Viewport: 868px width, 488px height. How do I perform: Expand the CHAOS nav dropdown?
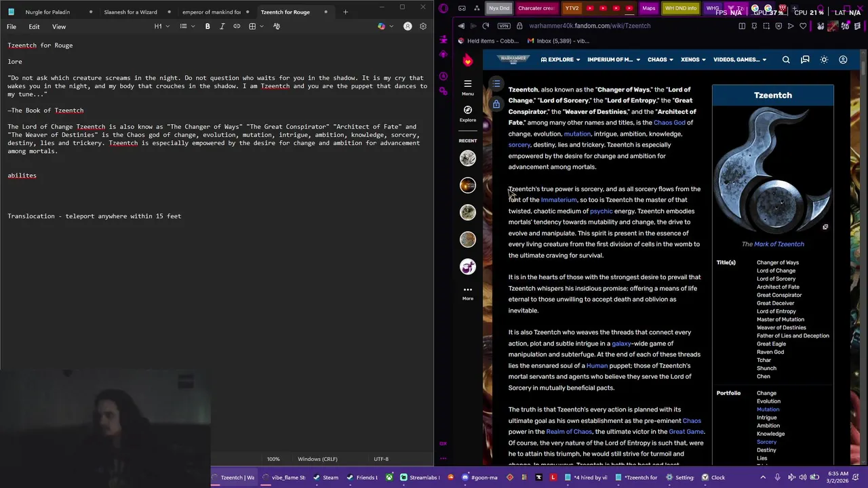tap(660, 60)
